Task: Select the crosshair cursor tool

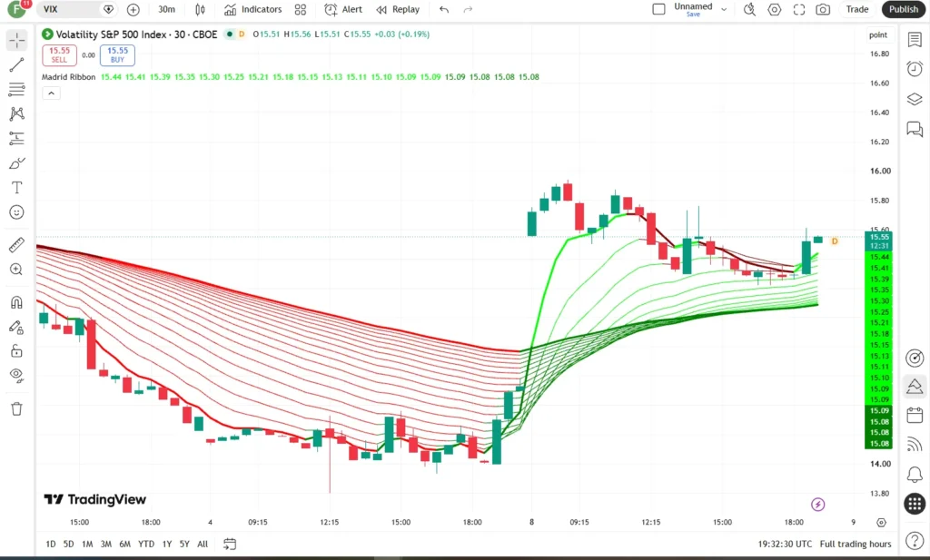Action: pyautogui.click(x=16, y=40)
